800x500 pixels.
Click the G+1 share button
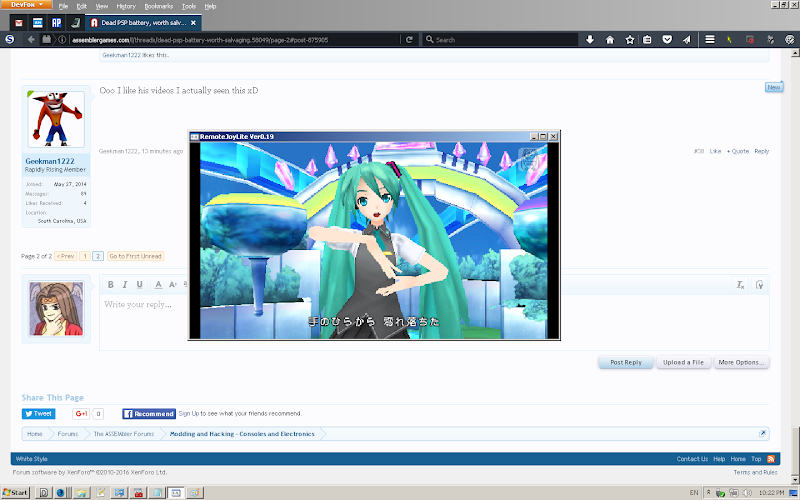click(x=82, y=414)
